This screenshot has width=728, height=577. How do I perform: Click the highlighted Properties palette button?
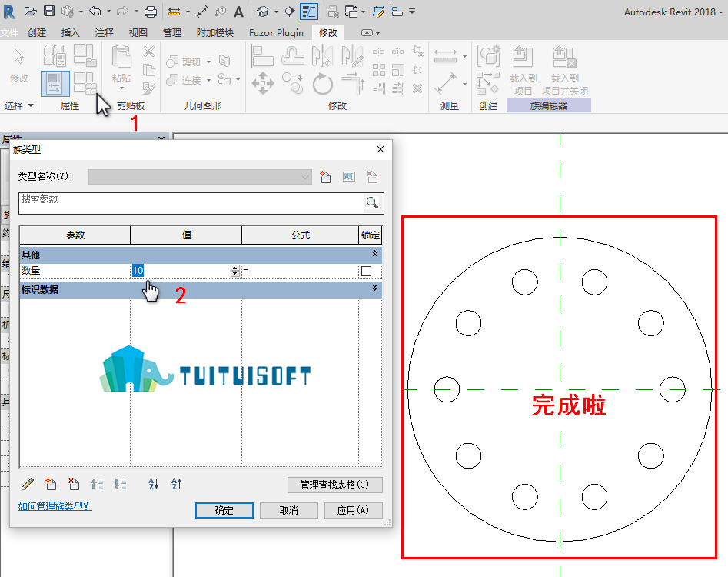55,84
